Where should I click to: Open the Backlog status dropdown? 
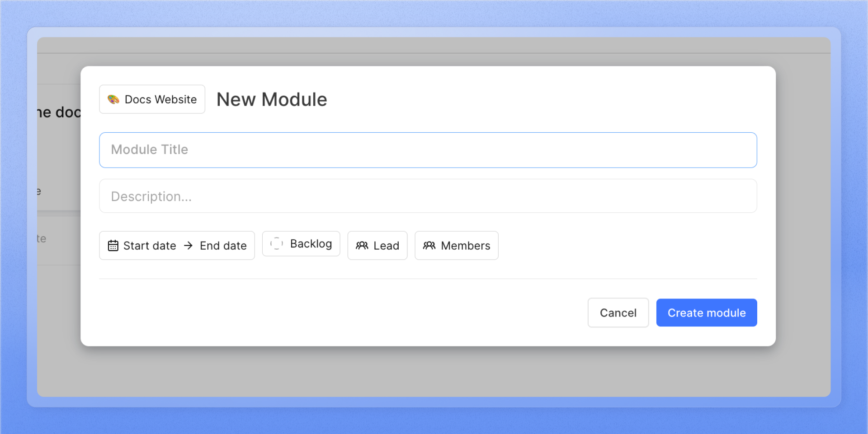pos(301,244)
